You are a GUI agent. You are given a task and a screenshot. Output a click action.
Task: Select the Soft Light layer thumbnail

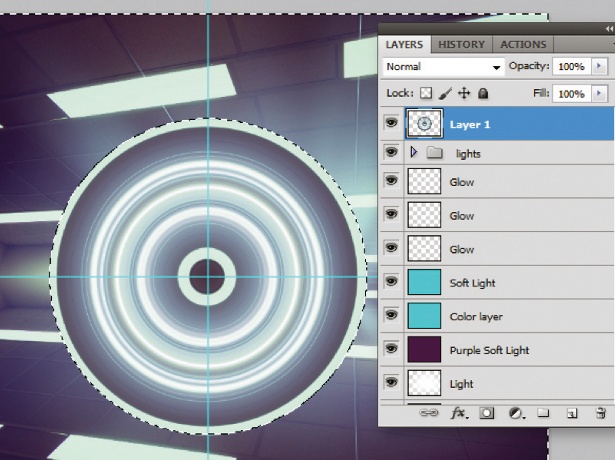(424, 282)
